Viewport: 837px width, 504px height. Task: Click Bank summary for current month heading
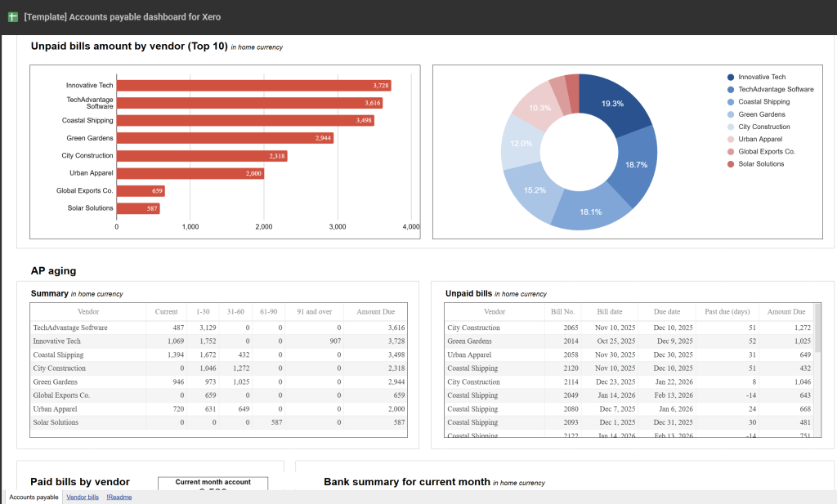tap(407, 482)
